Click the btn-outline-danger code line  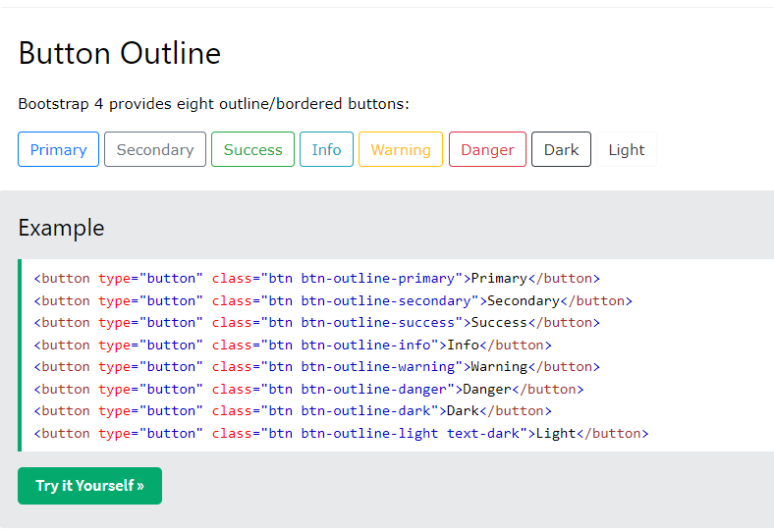(309, 389)
